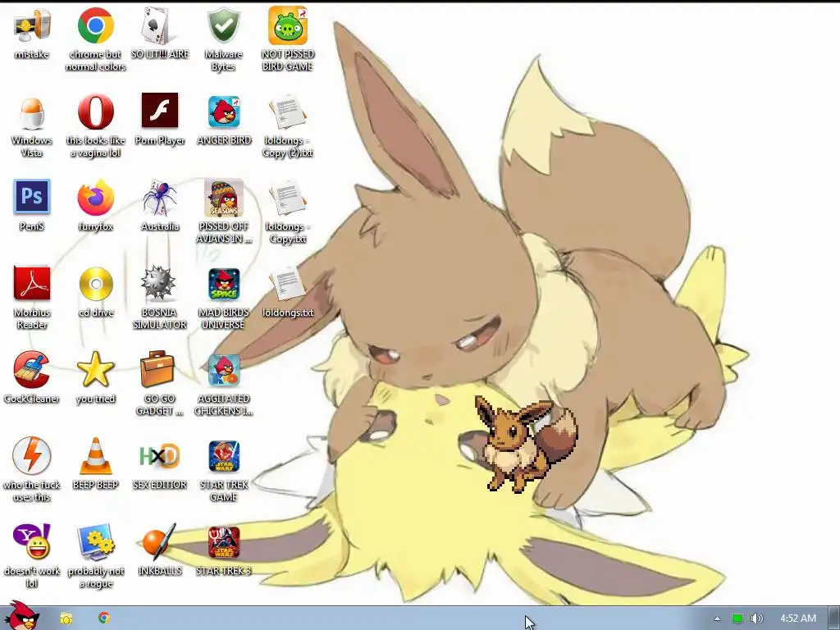The image size is (840, 630).
Task: Select the Adobe Flash Player desktop icon
Action: point(160,111)
